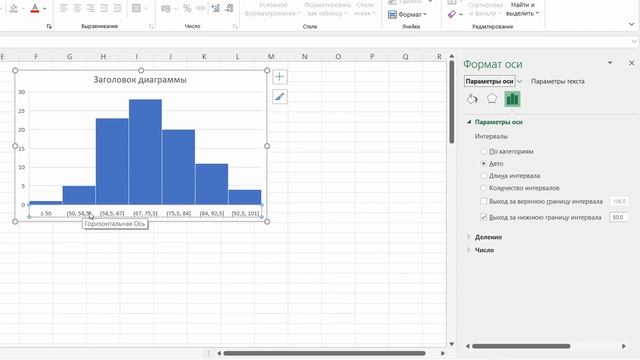Viewport: 640px width, 360px height.
Task: Click the horizontal sheet scrollbar thumb
Action: tap(324, 353)
